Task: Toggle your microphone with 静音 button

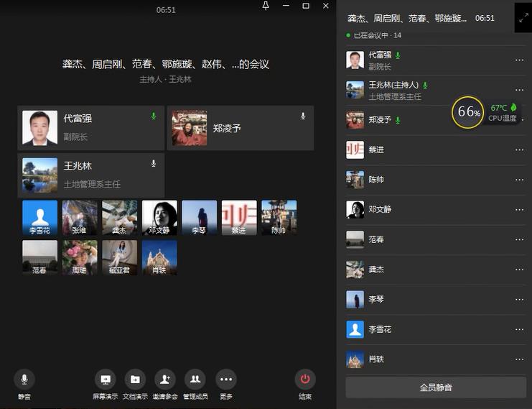Action: point(24,380)
